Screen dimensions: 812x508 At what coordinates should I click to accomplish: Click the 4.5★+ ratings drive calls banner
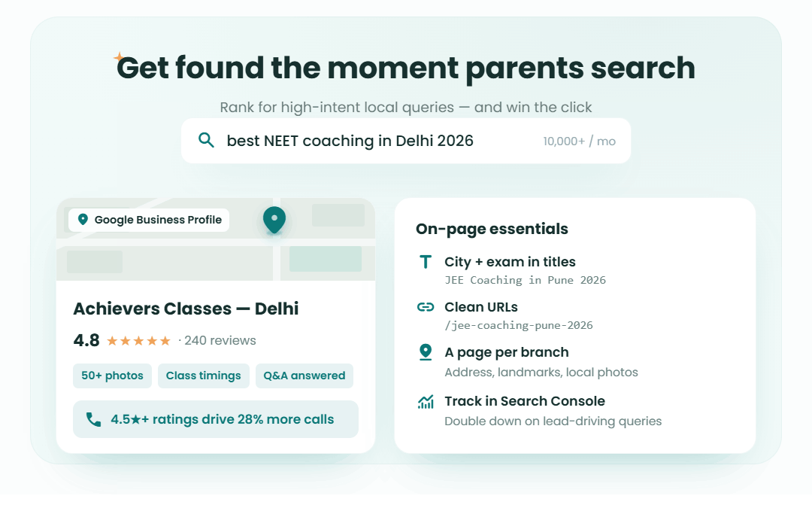click(x=216, y=419)
